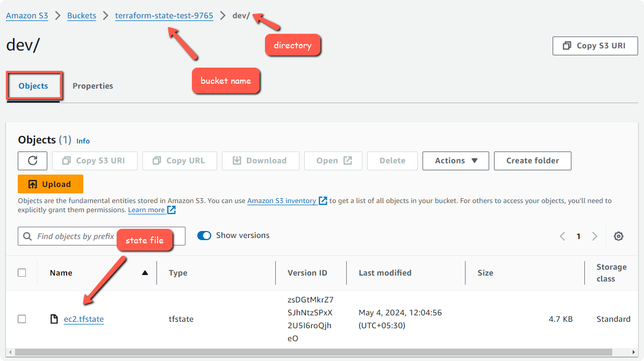Select the checkbox next to ec2.tfstate
Image resolution: width=644 pixels, height=361 pixels.
tap(22, 319)
